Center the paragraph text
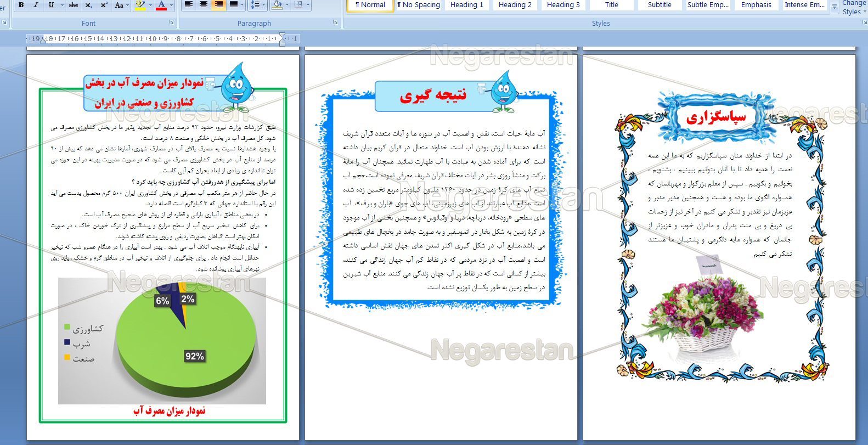 tap(204, 5)
